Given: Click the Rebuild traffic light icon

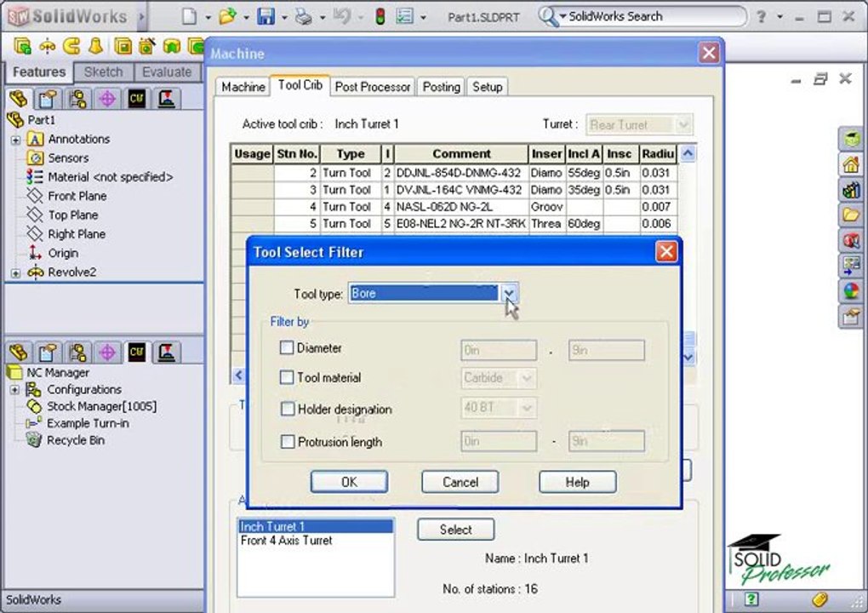Looking at the screenshot, I should point(380,17).
